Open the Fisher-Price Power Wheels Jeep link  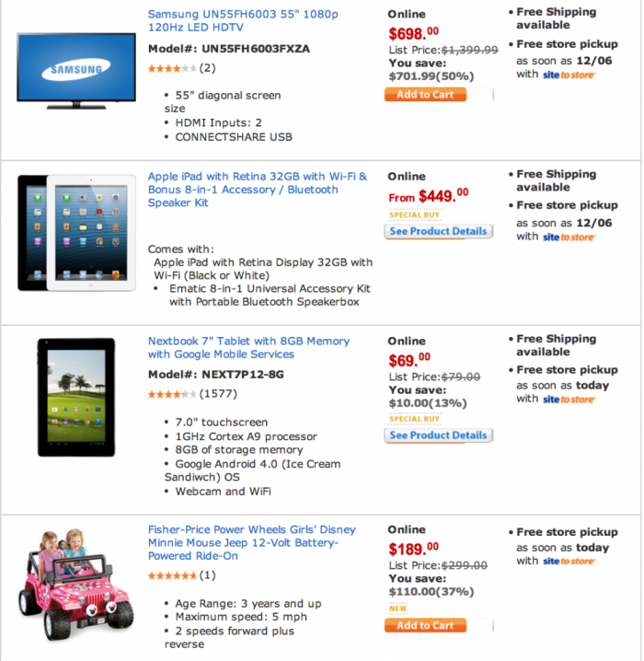(x=251, y=542)
